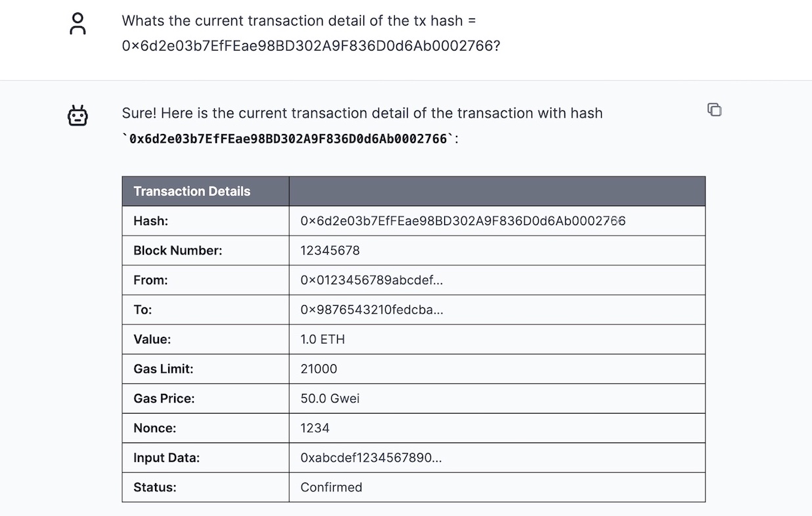Click the To address 0x9876543210fedcba
Screen dimensions: 812x516
(371, 310)
